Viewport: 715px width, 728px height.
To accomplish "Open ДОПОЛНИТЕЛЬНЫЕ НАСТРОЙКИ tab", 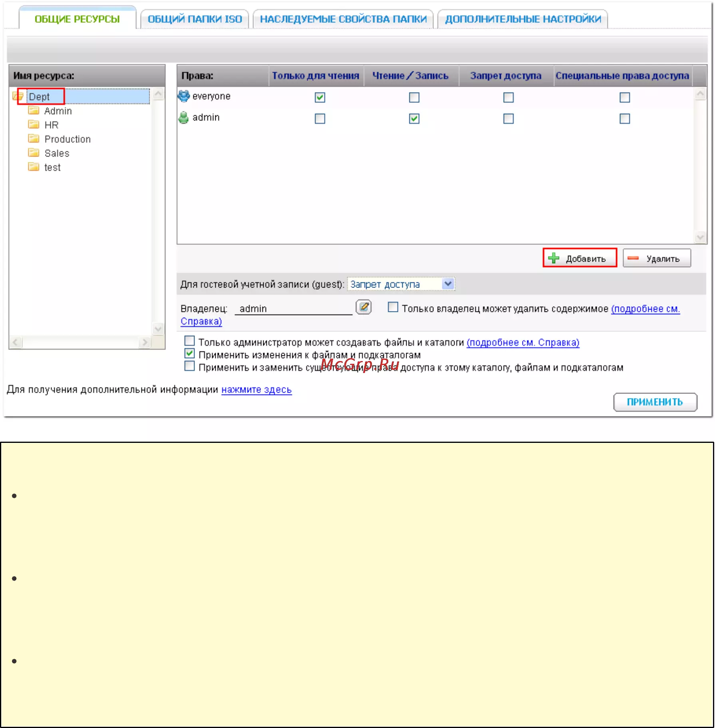I will [523, 19].
